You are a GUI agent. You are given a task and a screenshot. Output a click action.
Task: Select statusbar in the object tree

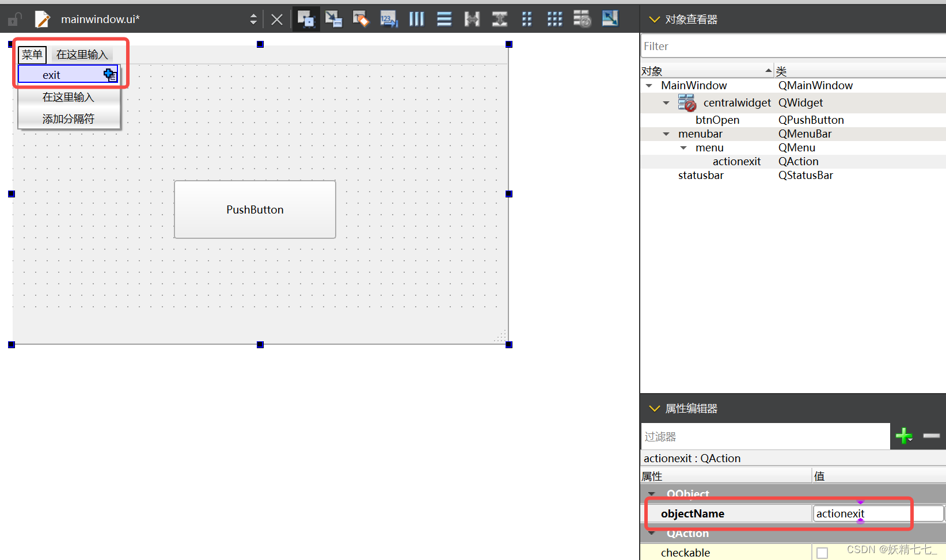point(701,175)
